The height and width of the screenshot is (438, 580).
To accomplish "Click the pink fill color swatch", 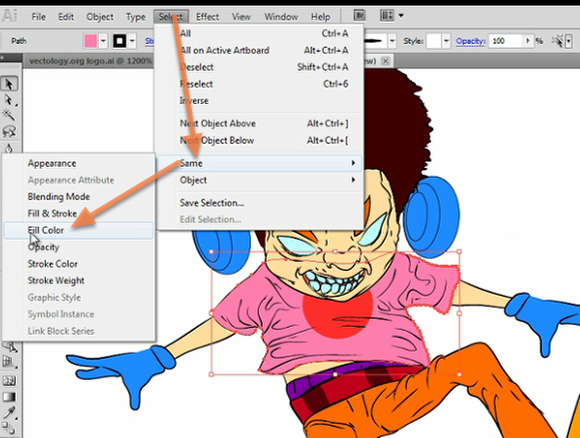I will tap(91, 41).
